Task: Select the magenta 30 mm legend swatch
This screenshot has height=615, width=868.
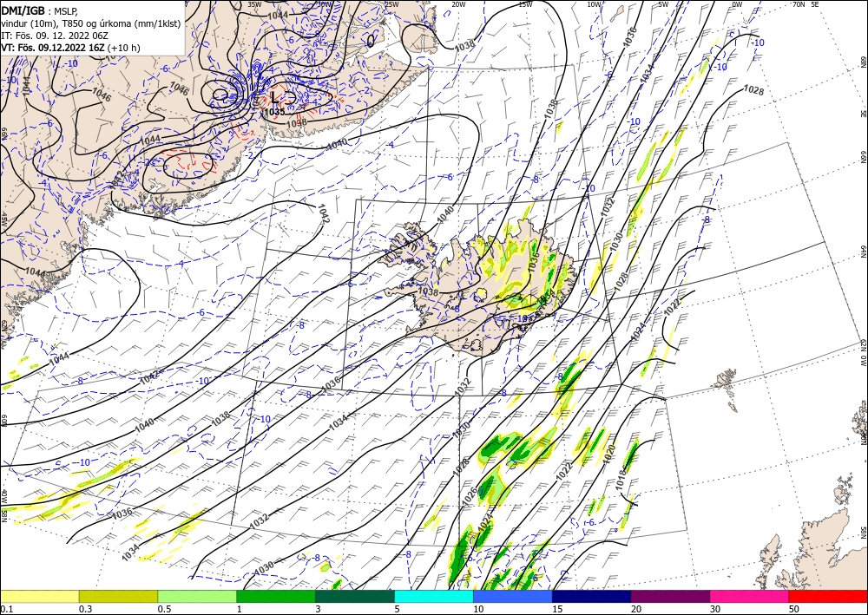Action: tap(750, 596)
